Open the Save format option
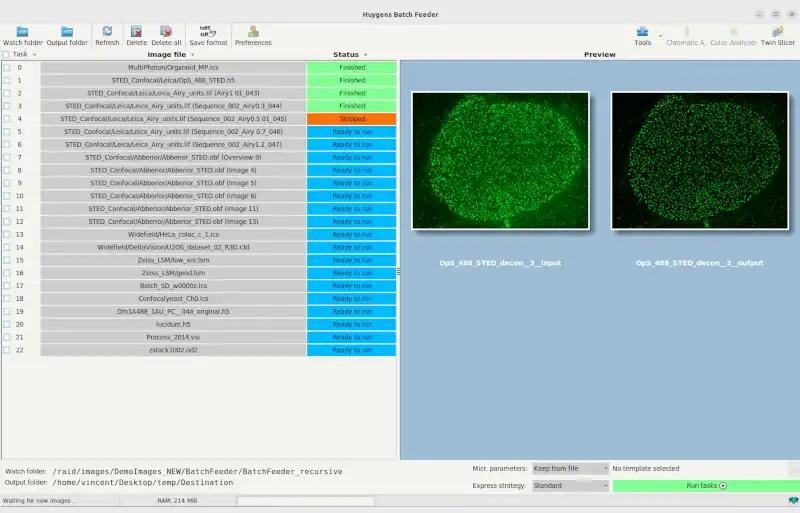The width and height of the screenshot is (800, 513). [x=208, y=36]
